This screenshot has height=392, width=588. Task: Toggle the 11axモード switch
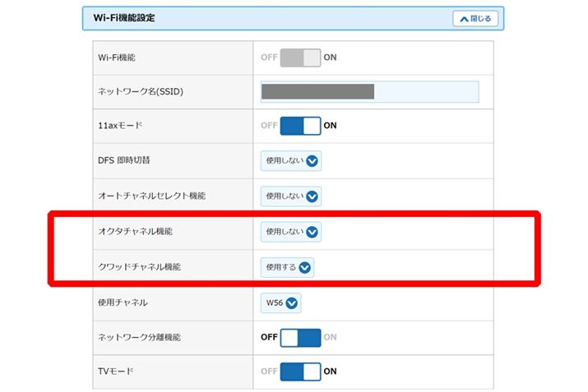tap(300, 126)
